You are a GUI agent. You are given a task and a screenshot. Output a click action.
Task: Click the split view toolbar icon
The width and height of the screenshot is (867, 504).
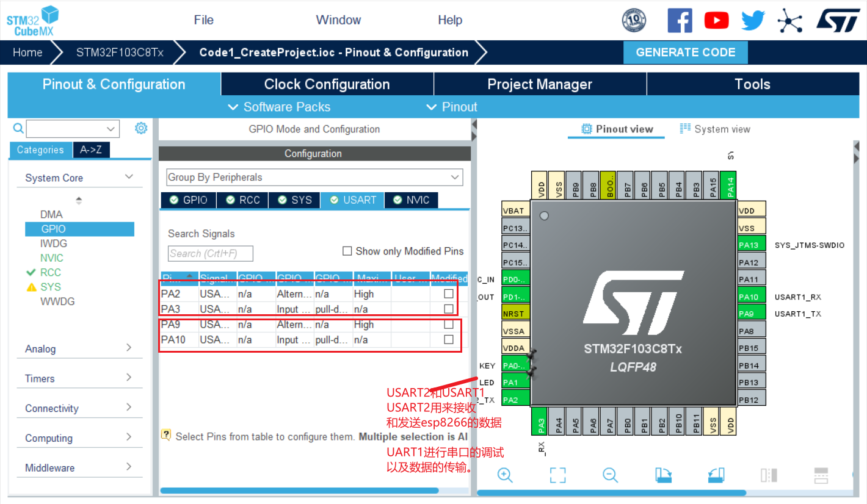[x=769, y=475]
